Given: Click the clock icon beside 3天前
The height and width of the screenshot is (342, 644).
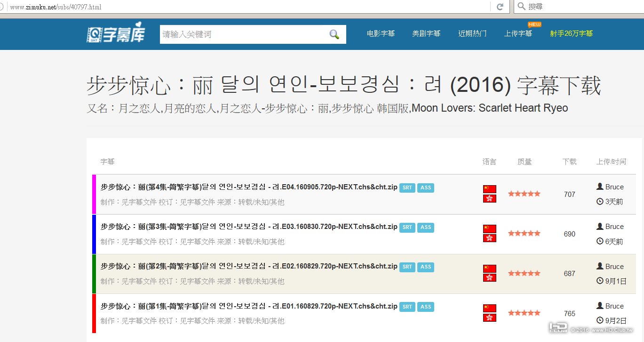Looking at the screenshot, I should pyautogui.click(x=600, y=202).
